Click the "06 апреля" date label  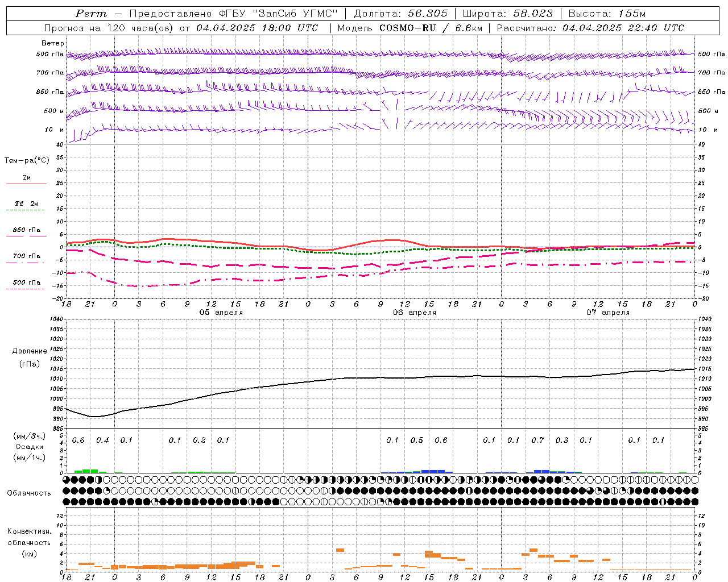click(415, 313)
